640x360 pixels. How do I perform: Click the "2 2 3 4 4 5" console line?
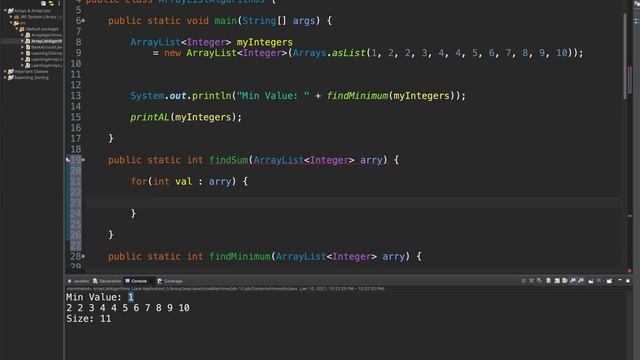tap(128, 308)
